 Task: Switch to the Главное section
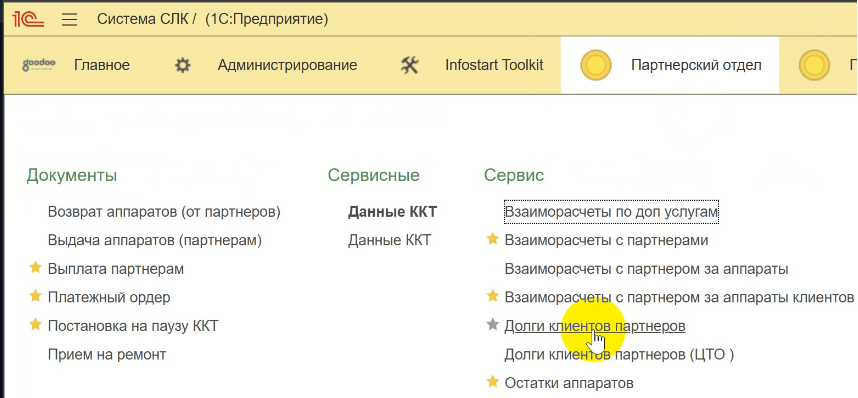[102, 65]
